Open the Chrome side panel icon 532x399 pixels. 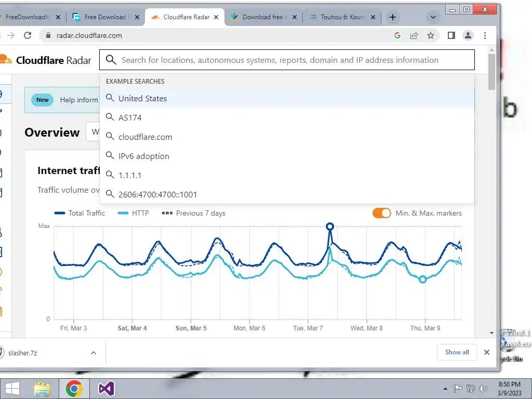point(451,35)
